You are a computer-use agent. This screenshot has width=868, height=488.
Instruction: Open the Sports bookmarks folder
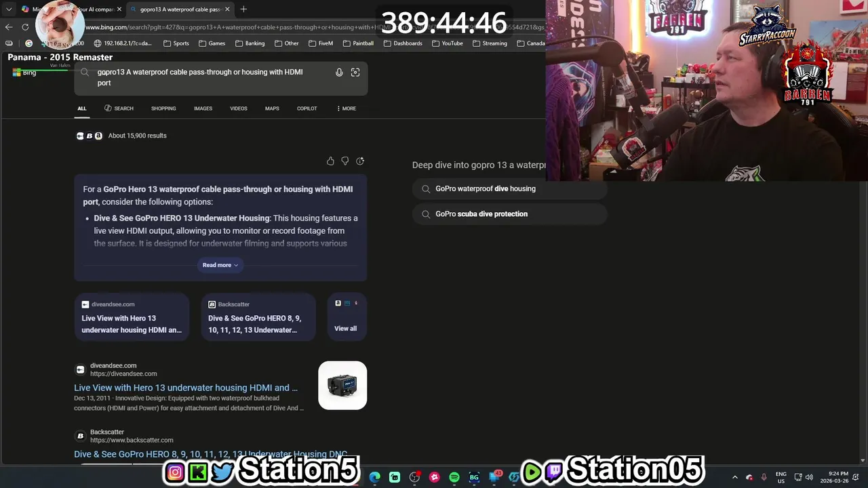[x=176, y=43]
